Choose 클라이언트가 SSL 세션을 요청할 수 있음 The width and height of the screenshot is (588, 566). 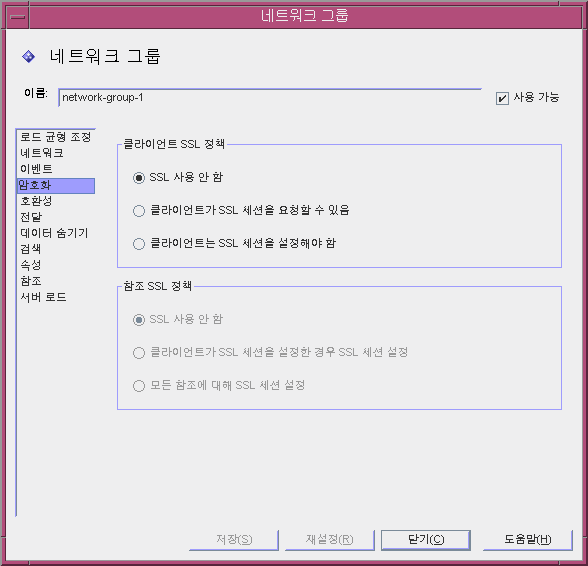(139, 210)
